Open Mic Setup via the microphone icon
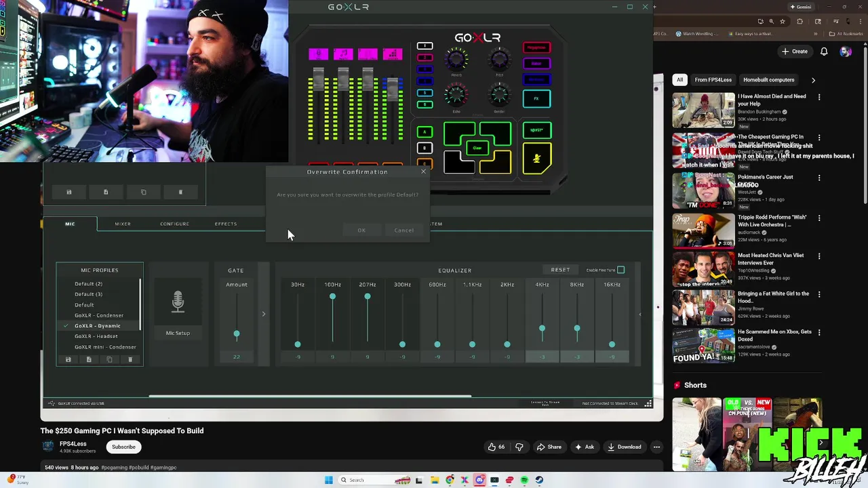868x488 pixels. (178, 302)
